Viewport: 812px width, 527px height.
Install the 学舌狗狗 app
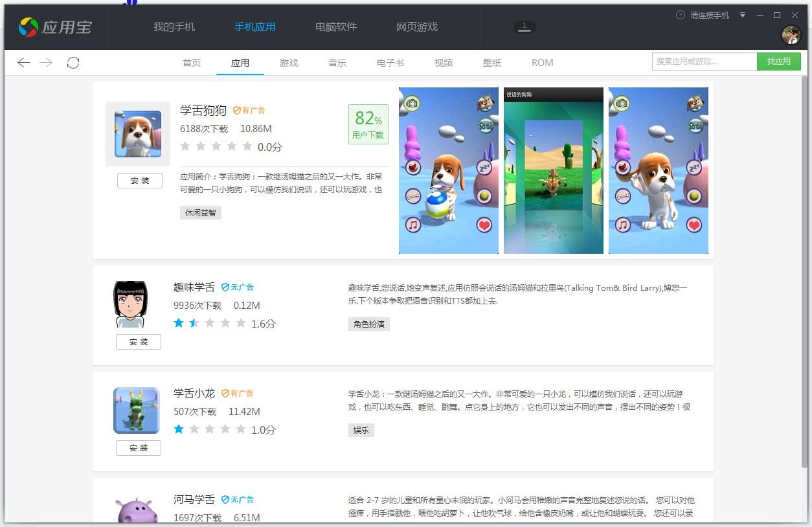pos(139,181)
